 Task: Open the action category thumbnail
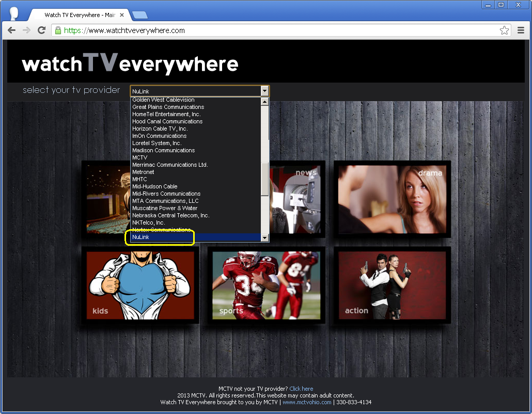[392, 285]
